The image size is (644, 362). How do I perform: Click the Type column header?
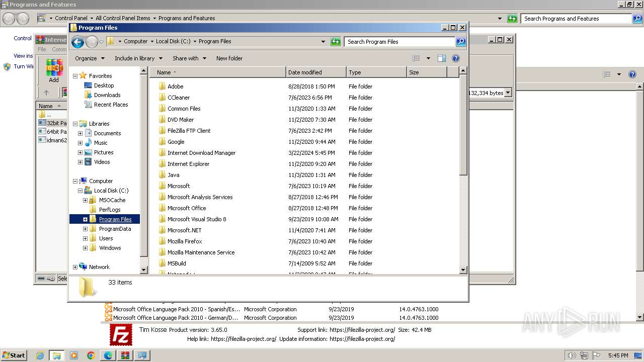tap(376, 72)
